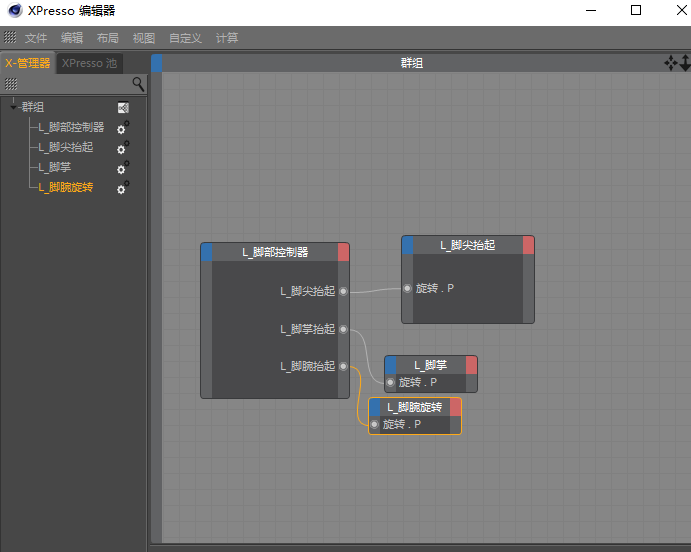Viewport: 691px width, 552px height.
Task: Click the zoom arrow icon in 群组 header
Action: pyautogui.click(x=685, y=63)
